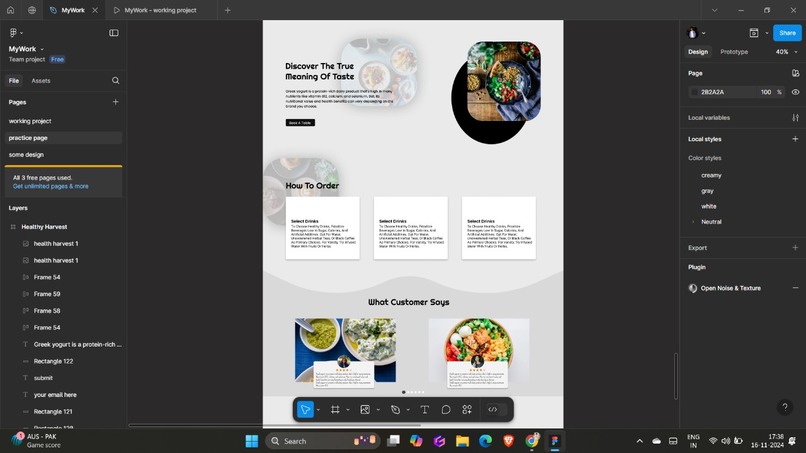Select Rectangle 122 layer
Image resolution: width=806 pixels, height=453 pixels.
[x=53, y=361]
